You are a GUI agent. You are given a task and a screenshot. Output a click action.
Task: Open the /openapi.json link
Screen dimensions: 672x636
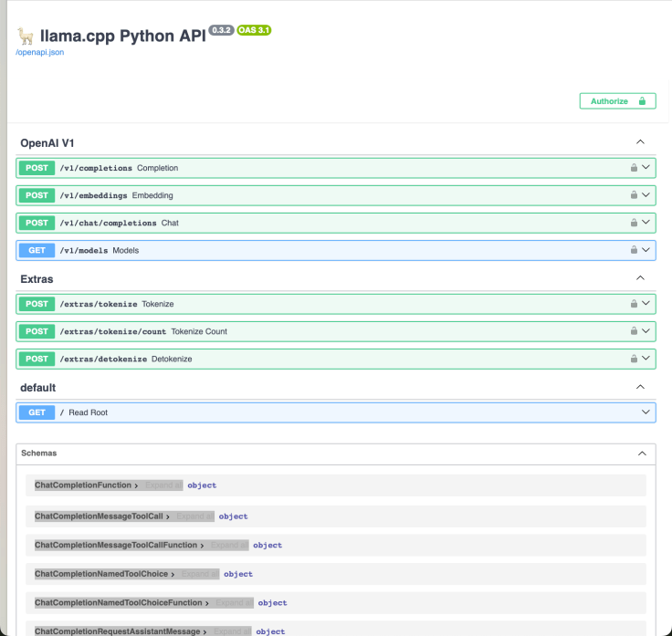(x=40, y=52)
